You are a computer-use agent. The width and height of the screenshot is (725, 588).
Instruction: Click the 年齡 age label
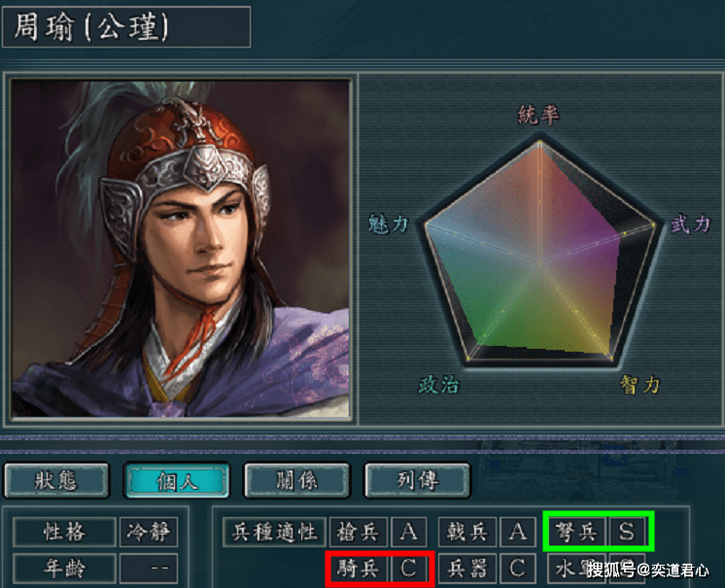(64, 569)
